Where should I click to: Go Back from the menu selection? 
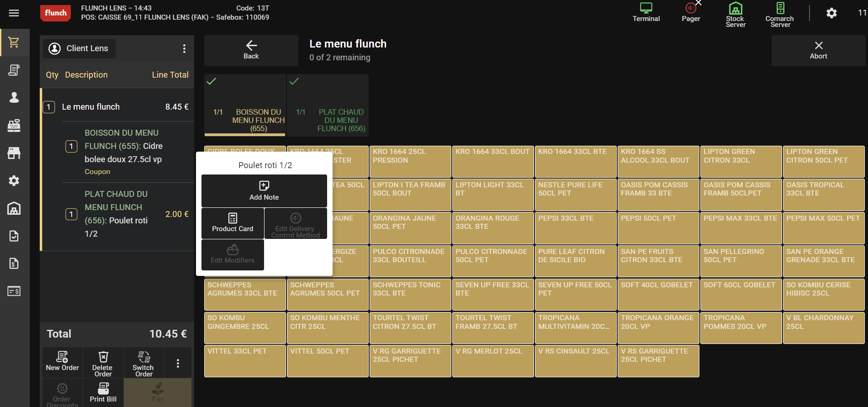[x=251, y=50]
